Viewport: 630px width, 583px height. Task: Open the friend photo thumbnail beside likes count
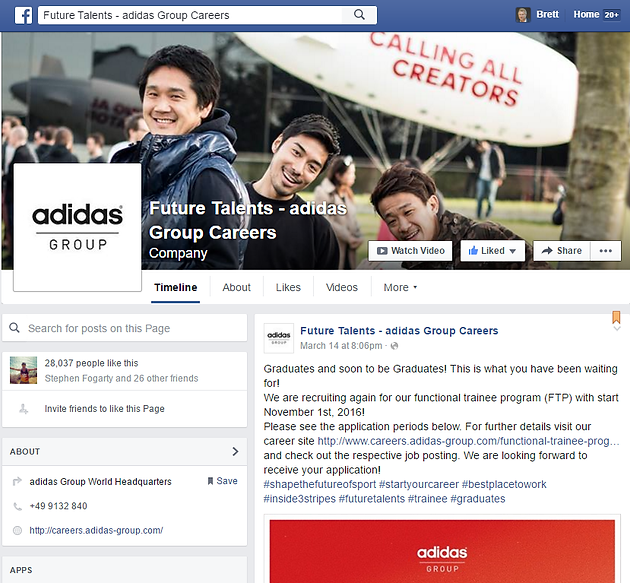[23, 370]
